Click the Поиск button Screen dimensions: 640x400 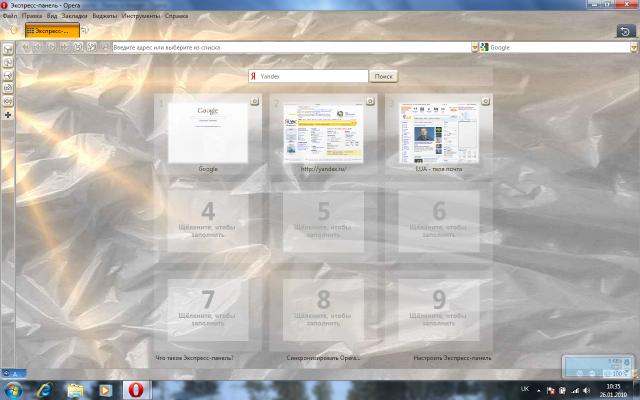383,76
